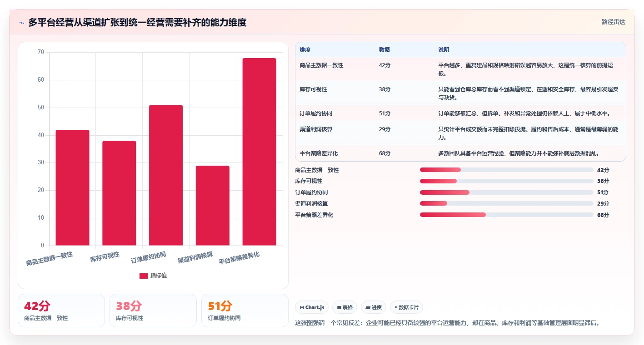The height and width of the screenshot is (345, 644).
Task: Click the x-axis label 平台策略差异化
Action: point(239,258)
